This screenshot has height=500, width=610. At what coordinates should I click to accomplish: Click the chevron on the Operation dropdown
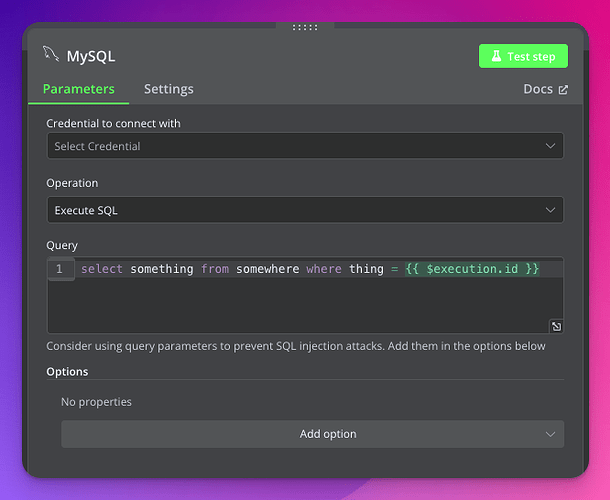click(x=550, y=210)
